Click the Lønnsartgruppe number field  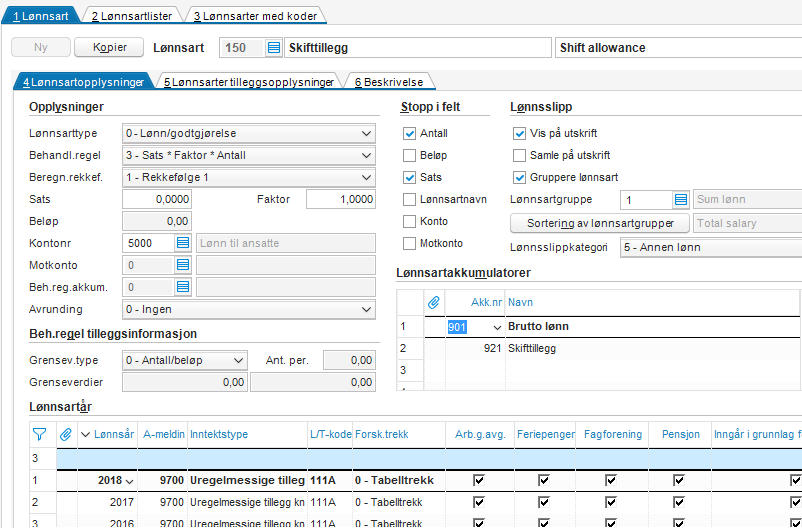647,200
